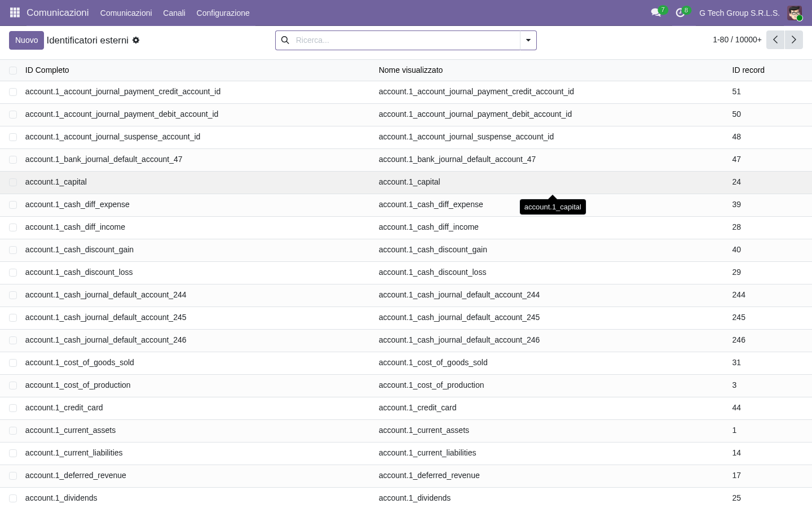Click the record ID 17 cell

[x=736, y=475]
